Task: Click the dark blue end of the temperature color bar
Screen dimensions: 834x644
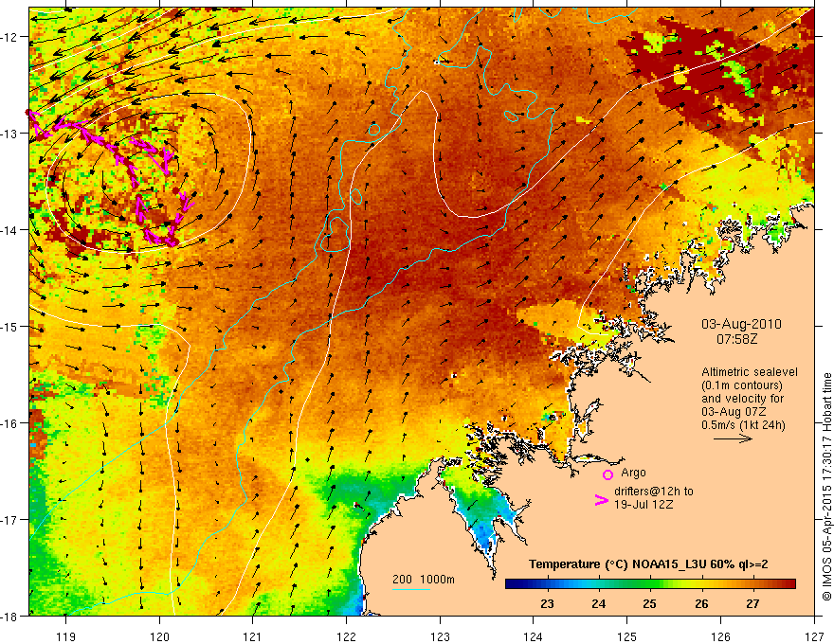Action: tap(512, 584)
